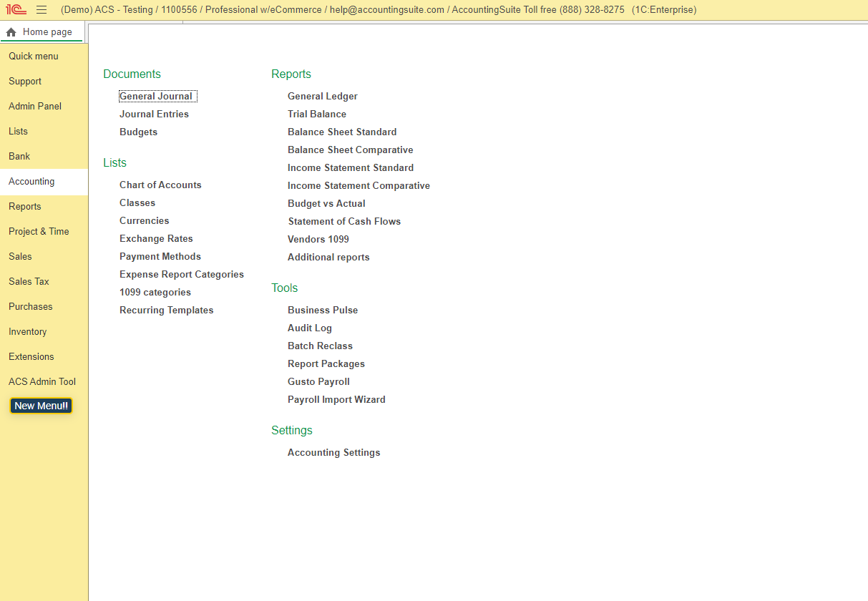Click the Tools section heading

285,288
